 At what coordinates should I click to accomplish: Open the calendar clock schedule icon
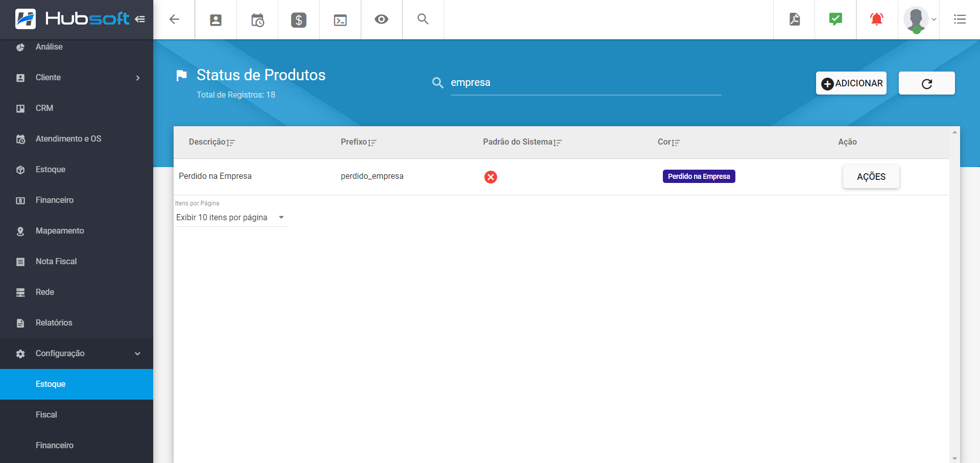[257, 20]
